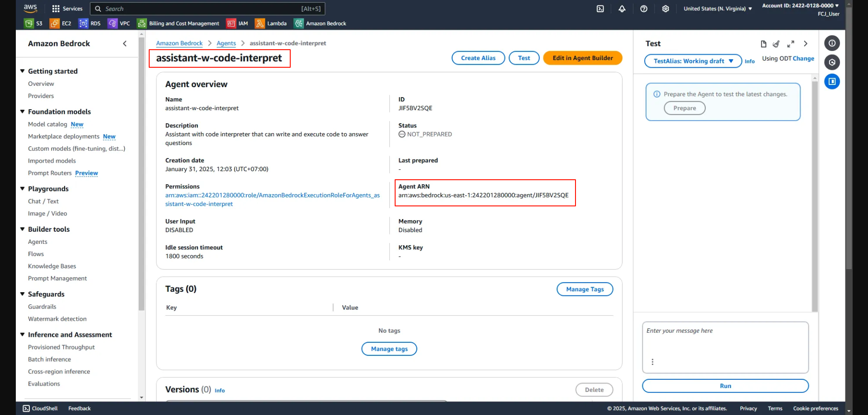Click the Test button
868x415 pixels.
[524, 58]
